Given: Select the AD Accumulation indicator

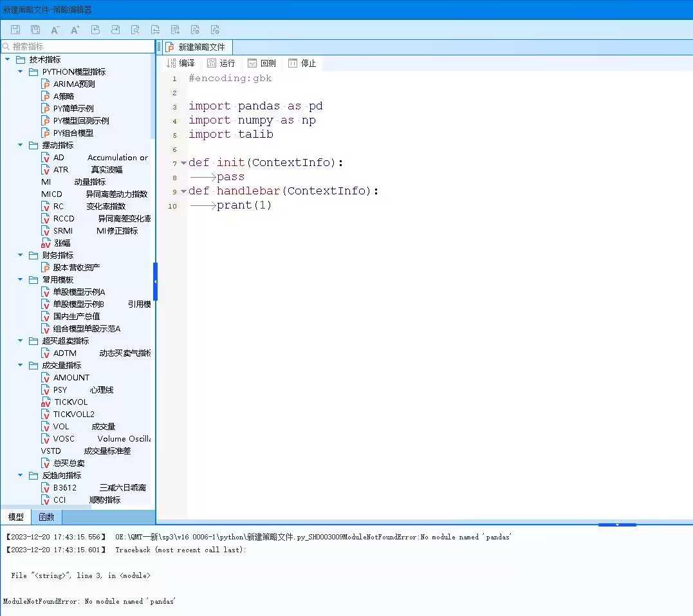Looking at the screenshot, I should [x=95, y=158].
